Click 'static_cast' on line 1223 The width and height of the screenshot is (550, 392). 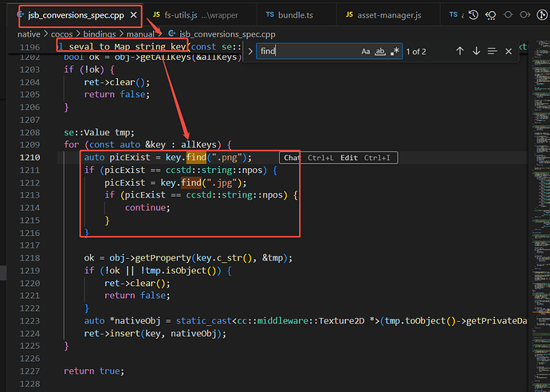[204, 321]
